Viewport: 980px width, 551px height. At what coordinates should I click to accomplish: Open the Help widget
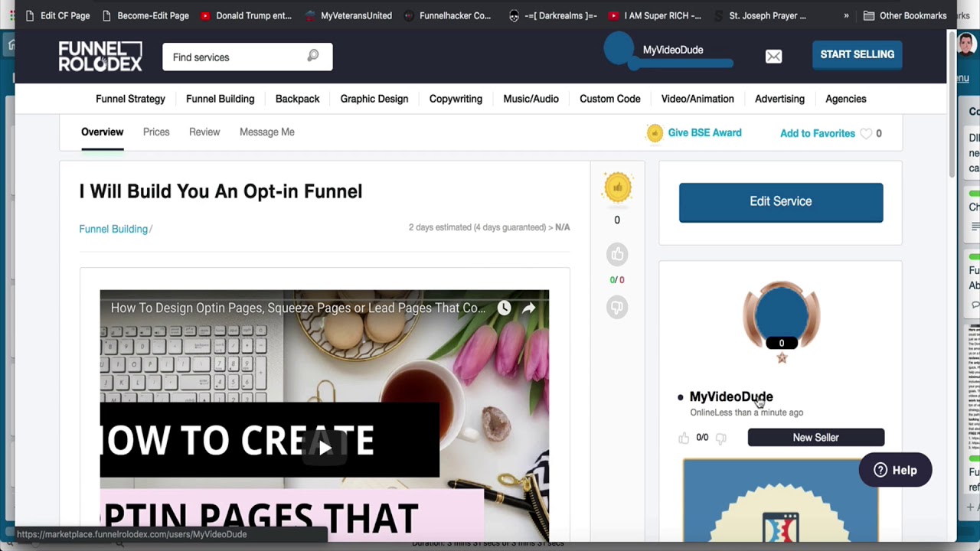(x=895, y=471)
